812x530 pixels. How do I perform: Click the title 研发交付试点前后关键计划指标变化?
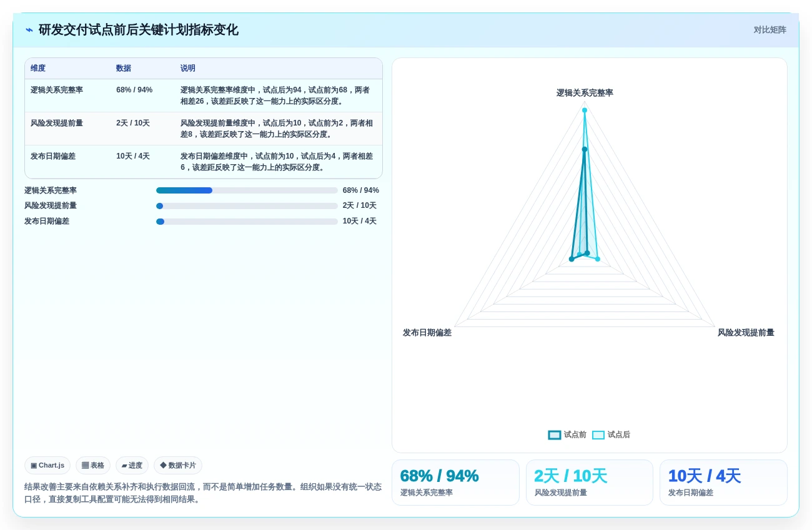(x=139, y=30)
